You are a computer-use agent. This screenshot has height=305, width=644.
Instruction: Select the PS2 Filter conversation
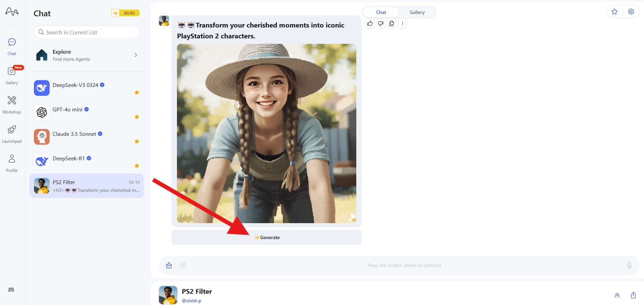[x=87, y=186]
